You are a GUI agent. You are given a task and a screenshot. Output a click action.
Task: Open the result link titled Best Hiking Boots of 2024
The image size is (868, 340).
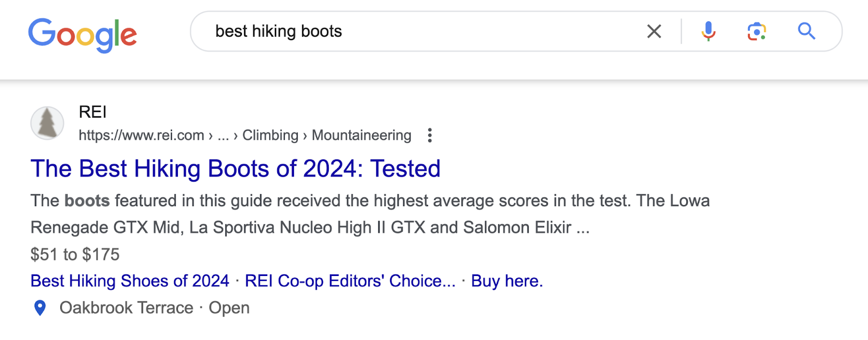[235, 168]
